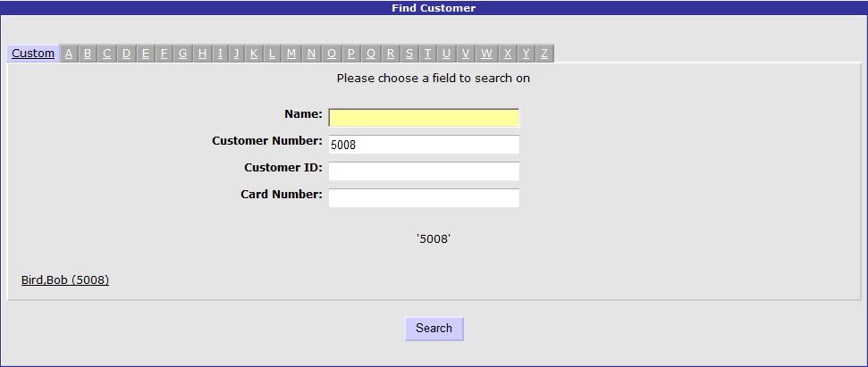Open the Custom search tab
Image resolution: width=868 pixels, height=367 pixels.
pos(33,54)
